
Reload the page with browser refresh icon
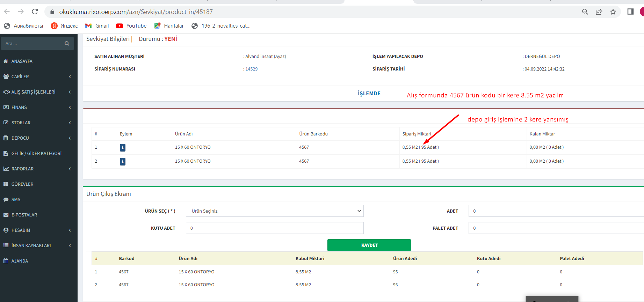(x=35, y=12)
